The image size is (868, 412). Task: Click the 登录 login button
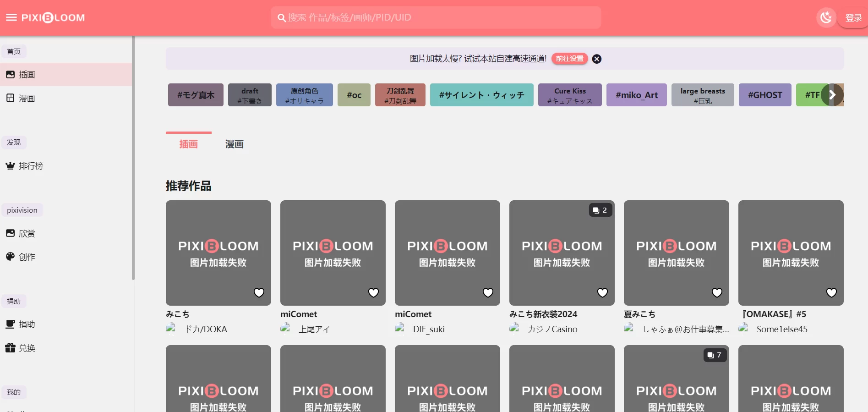(x=853, y=18)
